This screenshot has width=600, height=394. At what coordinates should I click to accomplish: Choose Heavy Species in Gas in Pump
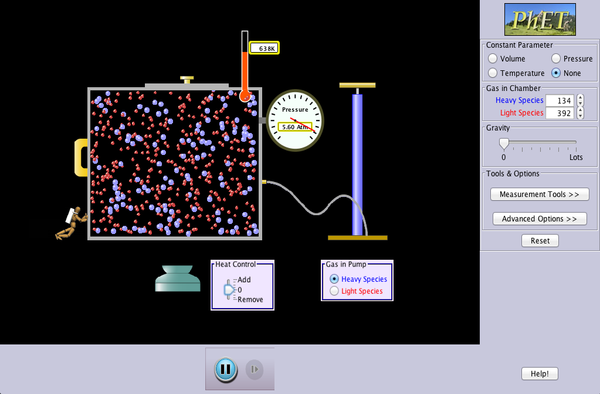(334, 279)
